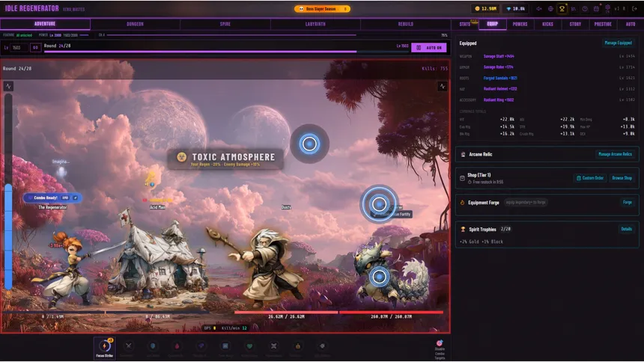The width and height of the screenshot is (644, 362).
Task: Open the globe language icon
Action: 550,9
